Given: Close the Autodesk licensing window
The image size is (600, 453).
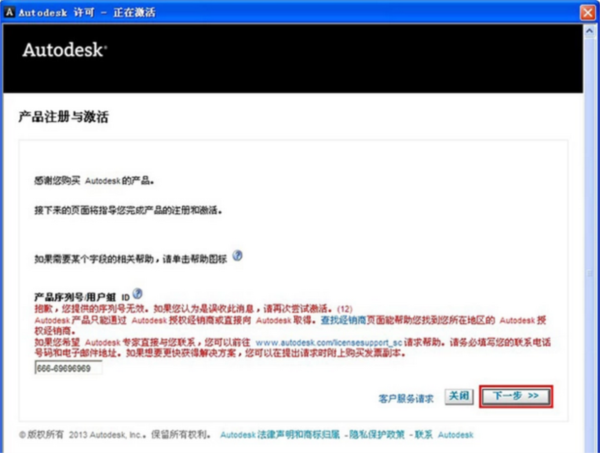Looking at the screenshot, I should tap(587, 12).
